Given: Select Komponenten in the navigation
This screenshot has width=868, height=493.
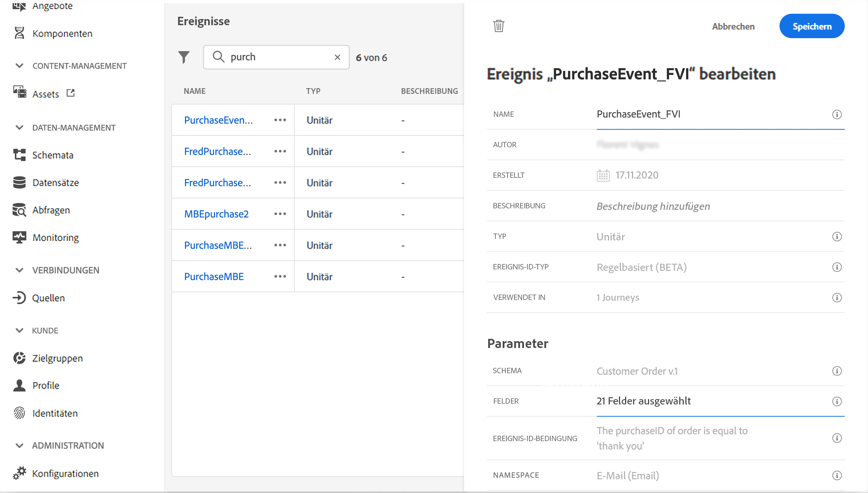Looking at the screenshot, I should point(62,34).
